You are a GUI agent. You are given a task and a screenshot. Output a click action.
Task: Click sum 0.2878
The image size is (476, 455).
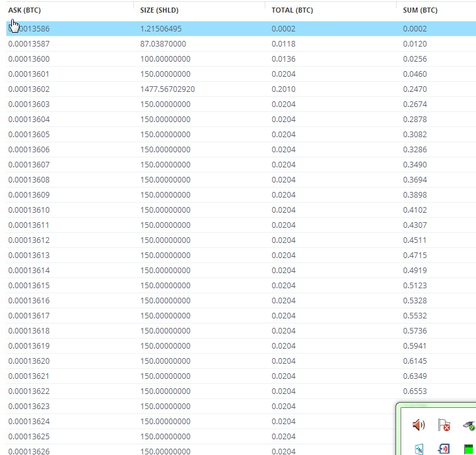point(415,120)
